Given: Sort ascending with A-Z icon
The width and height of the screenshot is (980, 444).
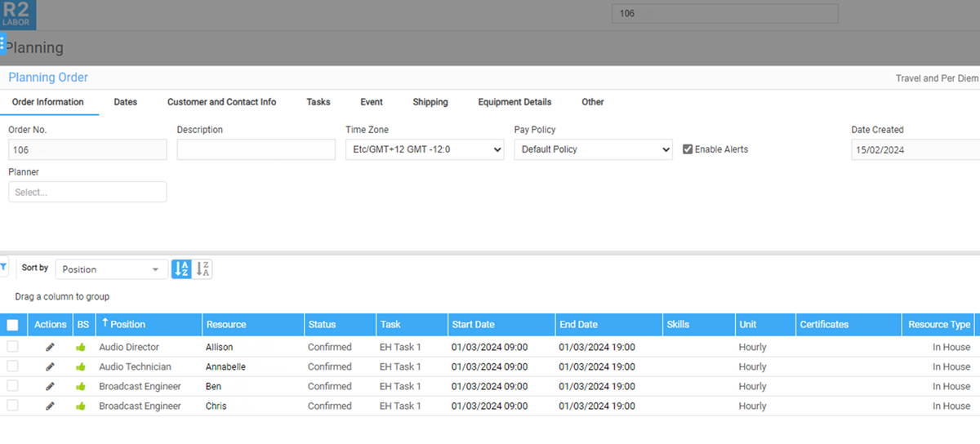Looking at the screenshot, I should (x=182, y=269).
